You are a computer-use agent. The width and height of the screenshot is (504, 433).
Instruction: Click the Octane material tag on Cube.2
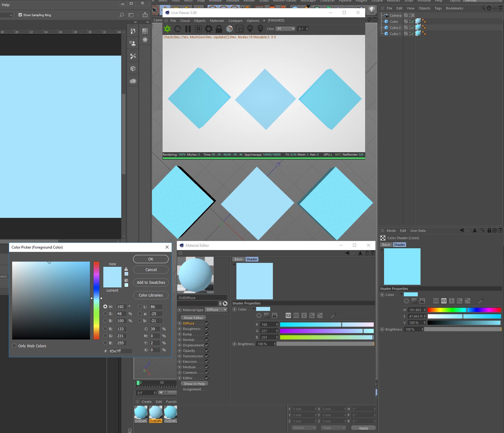418,27
